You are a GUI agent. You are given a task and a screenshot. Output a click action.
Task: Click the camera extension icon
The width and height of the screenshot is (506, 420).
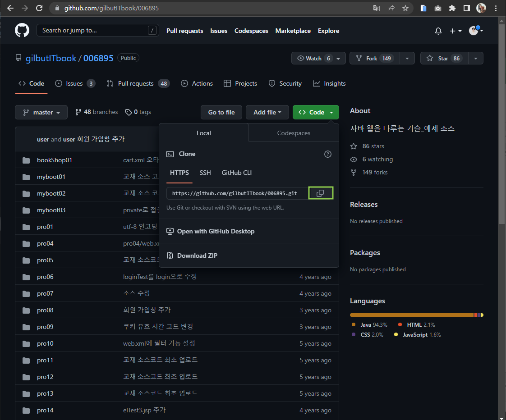pyautogui.click(x=437, y=9)
